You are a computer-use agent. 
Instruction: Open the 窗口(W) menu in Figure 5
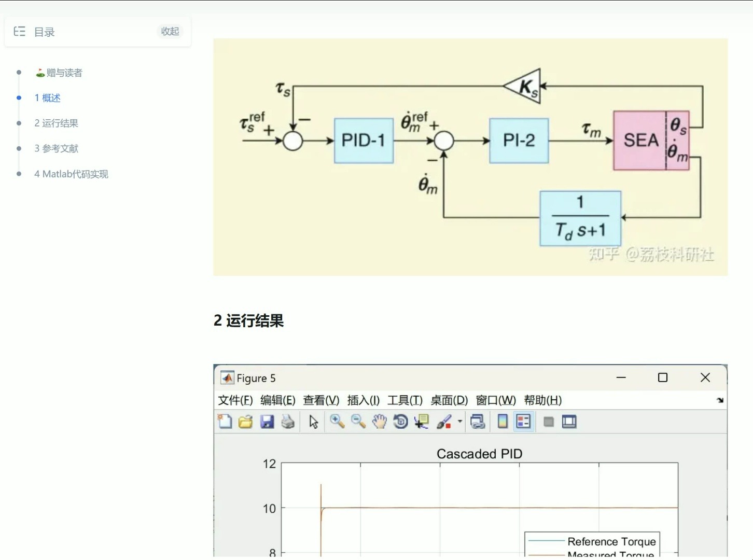496,400
